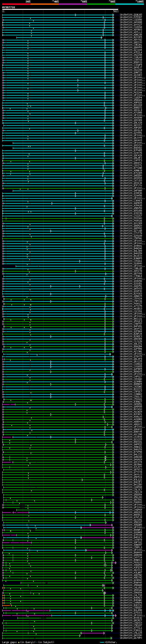Screen dimensions: 146x644
Task: Select the UniRef100_B0LRM8 hit label
Action: click(131, 610)
